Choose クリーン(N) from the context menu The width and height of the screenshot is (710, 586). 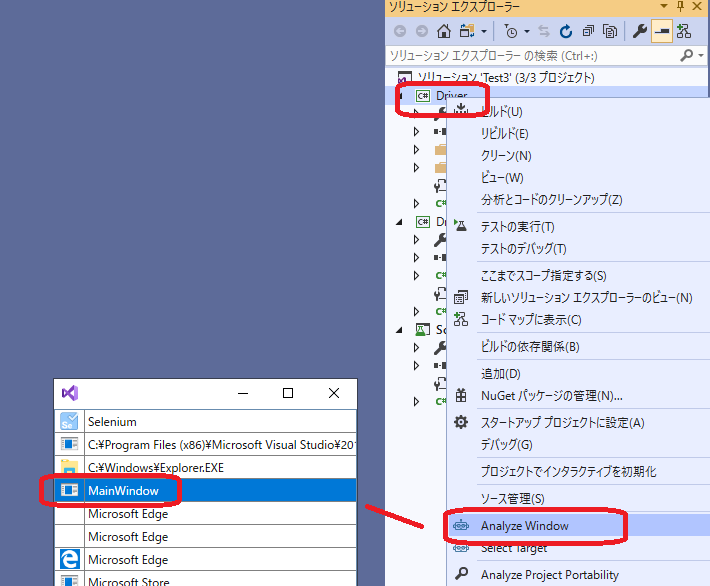pyautogui.click(x=506, y=156)
